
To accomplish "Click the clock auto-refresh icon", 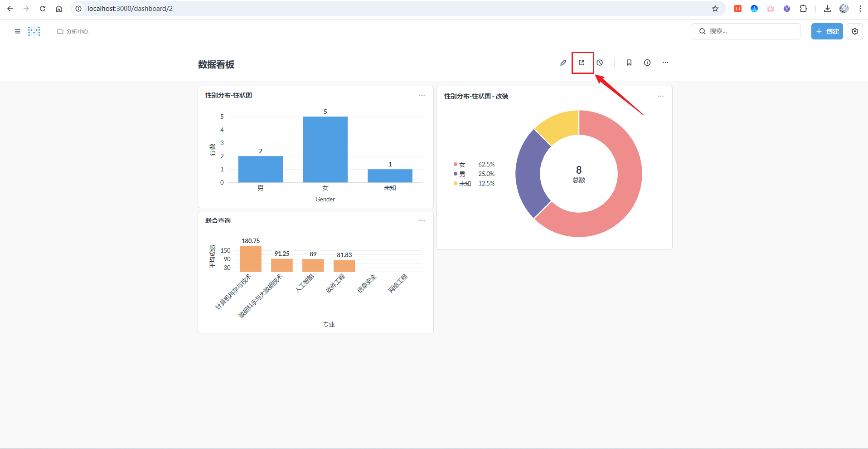I will click(x=600, y=63).
